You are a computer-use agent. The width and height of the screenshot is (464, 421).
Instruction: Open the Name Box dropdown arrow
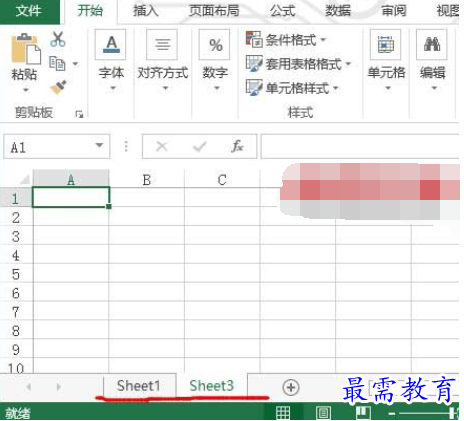pyautogui.click(x=99, y=145)
